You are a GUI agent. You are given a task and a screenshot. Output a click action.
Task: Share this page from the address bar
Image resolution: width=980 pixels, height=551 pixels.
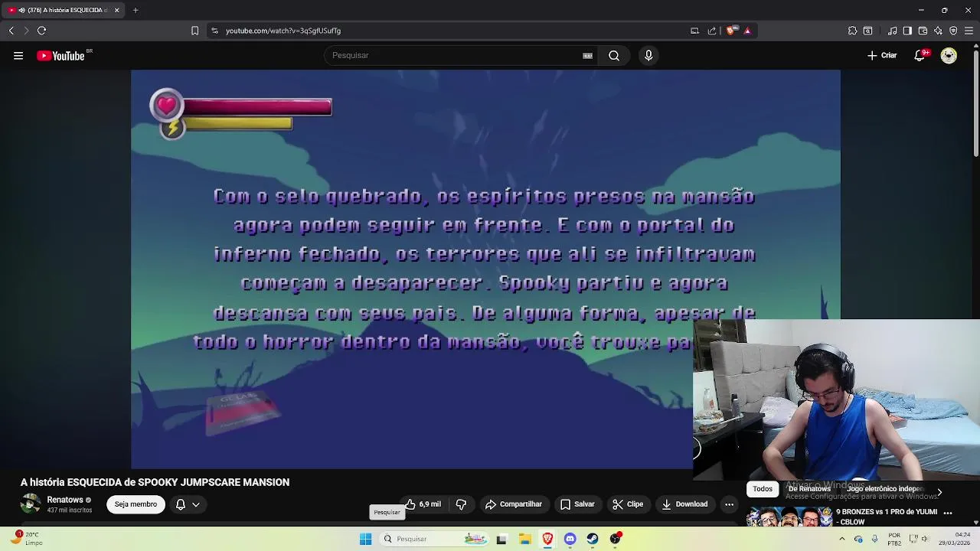coord(712,31)
